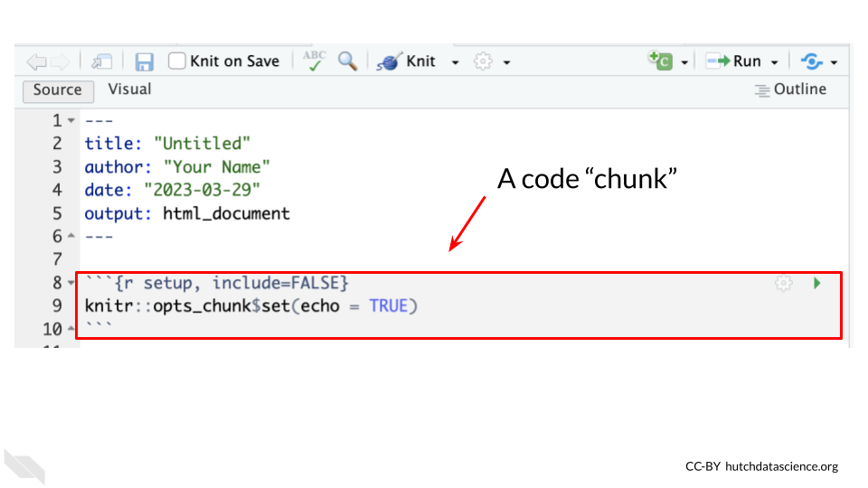868x488 pixels.
Task: Click the output: html_document line
Action: [x=187, y=213]
